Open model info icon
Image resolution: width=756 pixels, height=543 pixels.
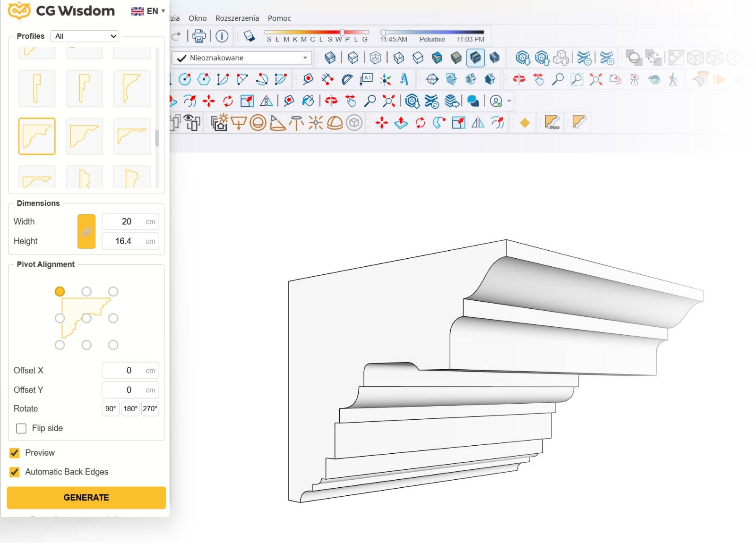(x=222, y=36)
